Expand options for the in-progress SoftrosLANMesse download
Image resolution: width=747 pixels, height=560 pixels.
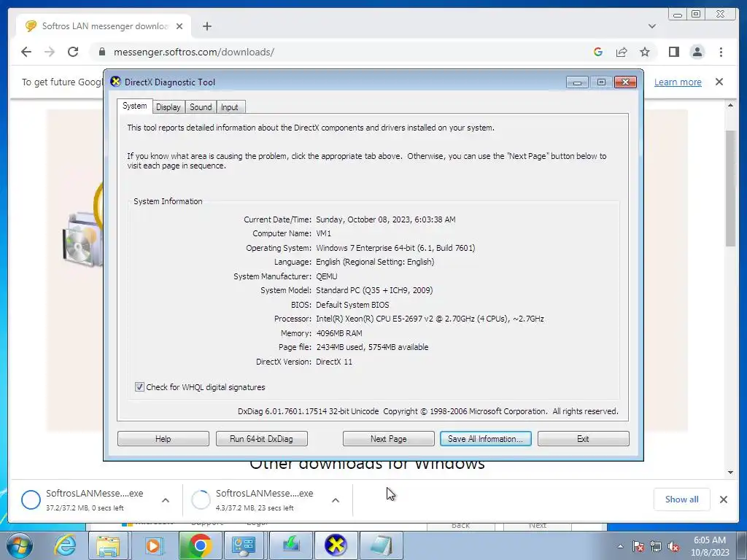pos(336,500)
